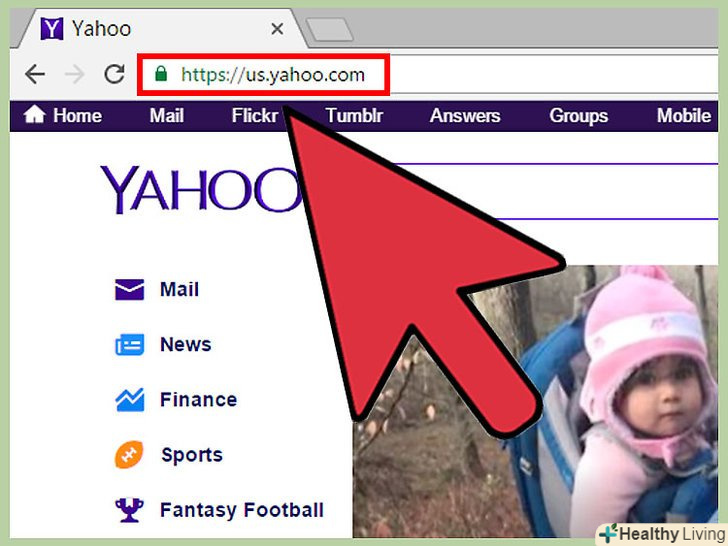The image size is (728, 546).
Task: Open a new tab with the blank tab button
Action: (x=329, y=30)
